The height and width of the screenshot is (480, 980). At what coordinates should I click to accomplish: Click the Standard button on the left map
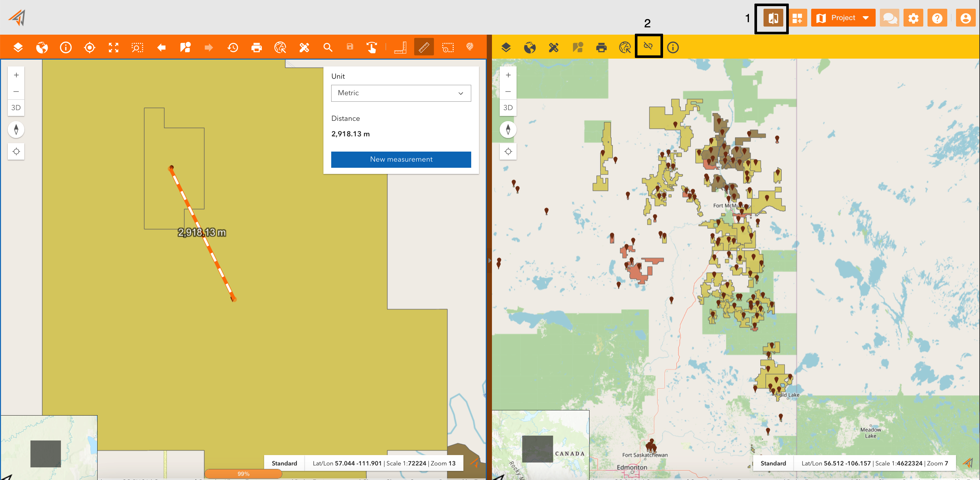[284, 463]
